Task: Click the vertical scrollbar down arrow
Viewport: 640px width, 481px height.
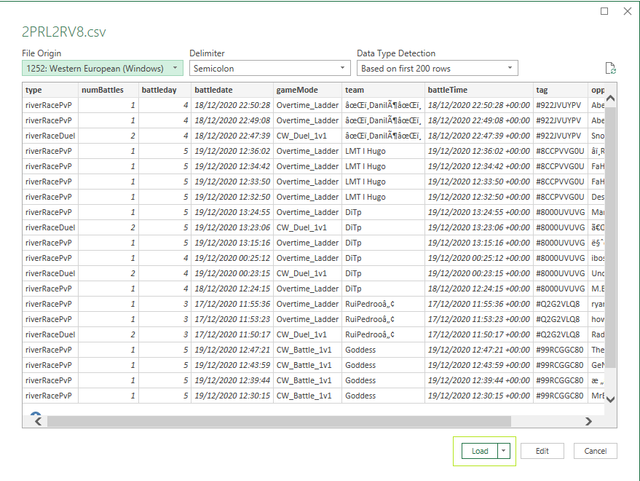Action: click(610, 399)
